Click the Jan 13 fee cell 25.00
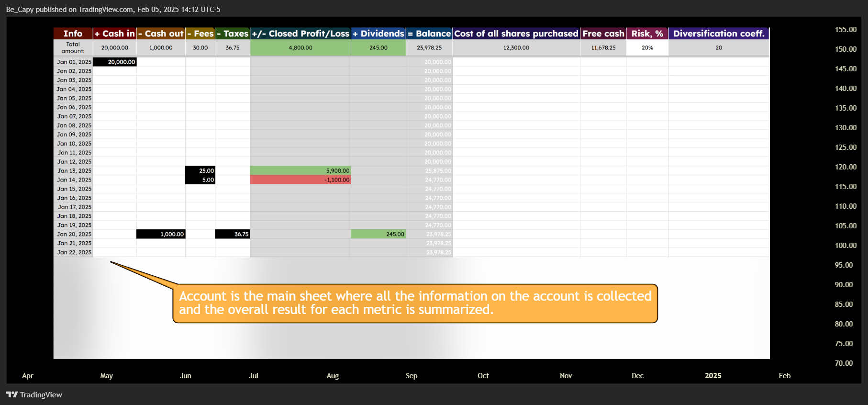The image size is (868, 405). [200, 170]
